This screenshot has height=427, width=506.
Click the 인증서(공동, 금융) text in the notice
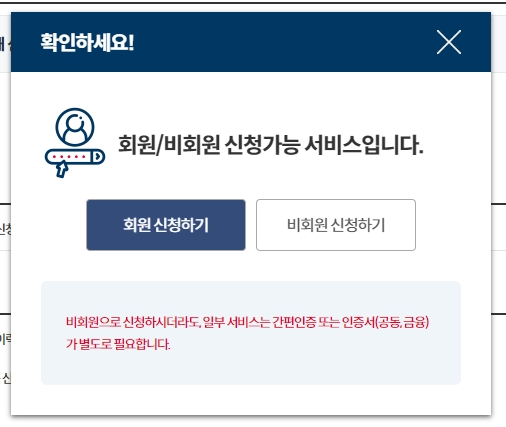click(x=386, y=322)
